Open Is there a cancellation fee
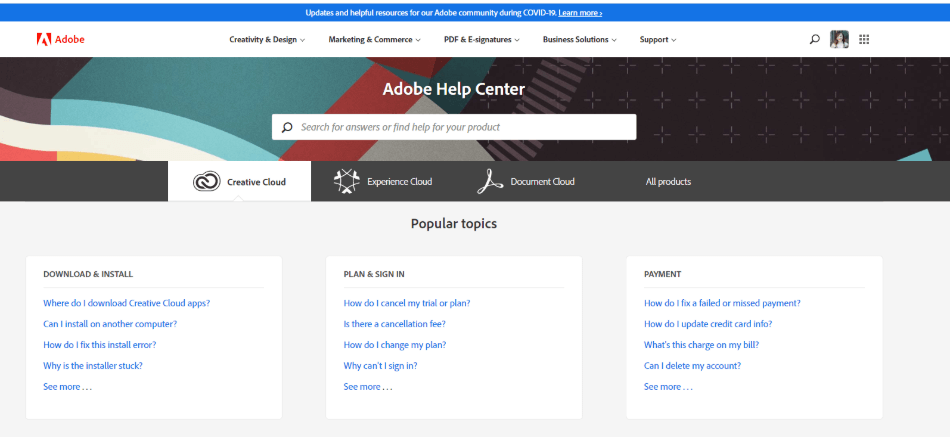 click(x=394, y=324)
